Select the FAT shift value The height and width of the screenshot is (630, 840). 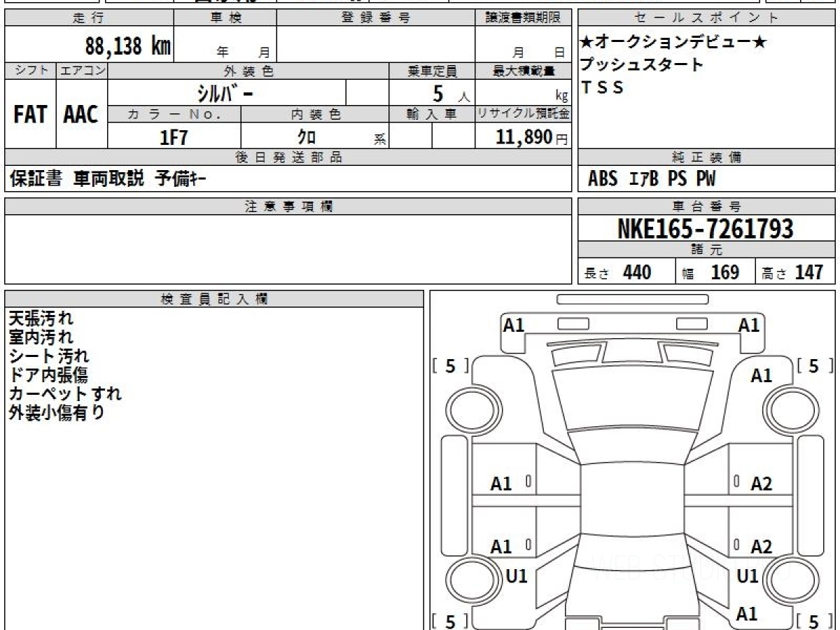(x=30, y=115)
